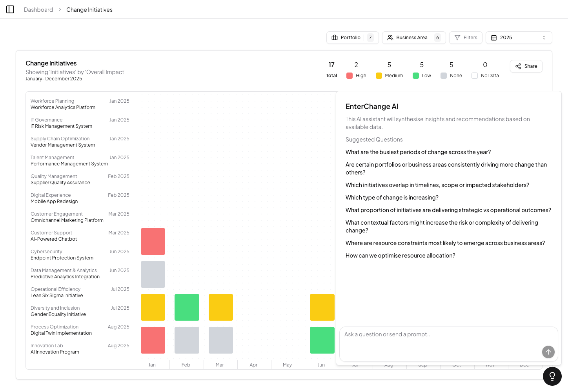Click the lightbulb AI assistant button

[x=552, y=376]
